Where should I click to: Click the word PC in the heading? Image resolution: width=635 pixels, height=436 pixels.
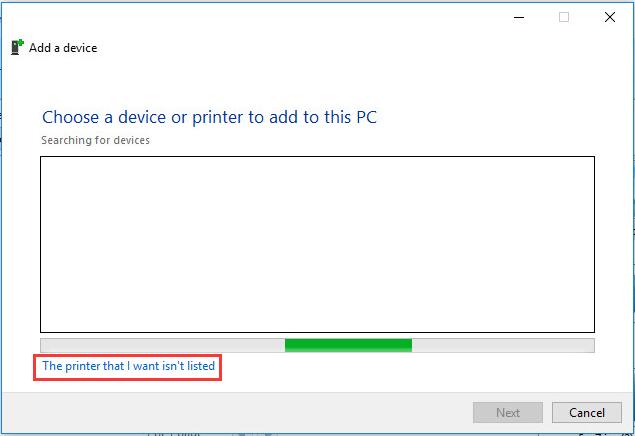[367, 117]
